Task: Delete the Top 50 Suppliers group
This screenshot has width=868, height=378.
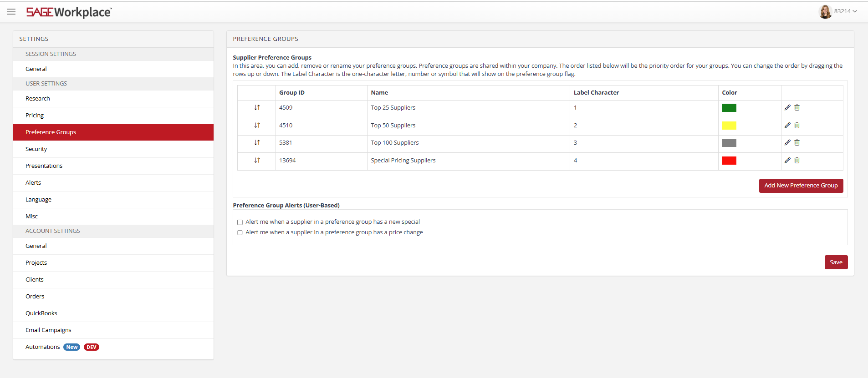Action: coord(797,126)
